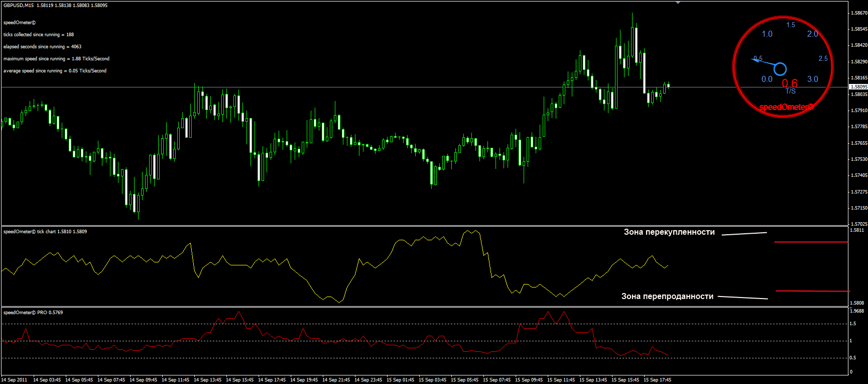Click the white speedOmeter© label under chart title
868x384 pixels.
(20, 23)
